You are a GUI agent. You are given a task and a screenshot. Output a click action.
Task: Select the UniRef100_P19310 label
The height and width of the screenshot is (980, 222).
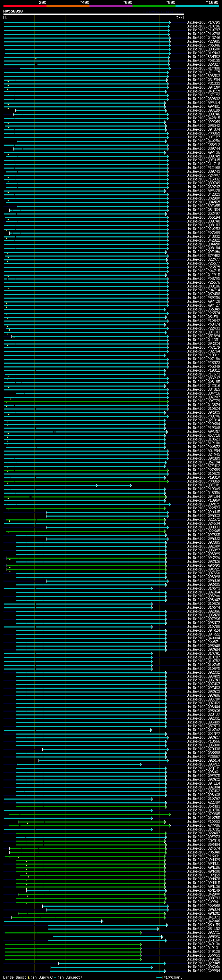pos(203,478)
